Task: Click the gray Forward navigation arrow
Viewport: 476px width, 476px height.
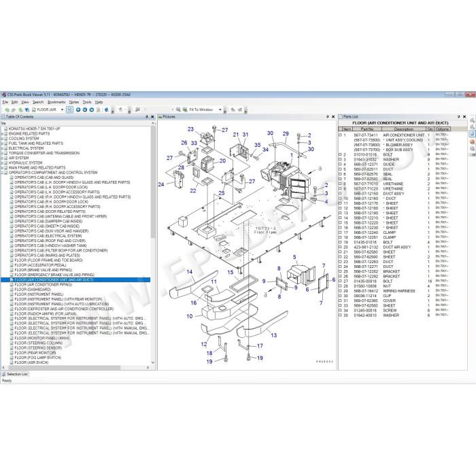Action: [x=13, y=110]
